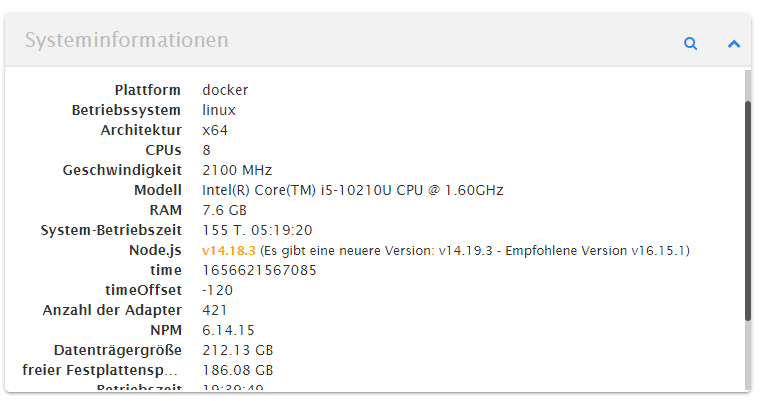The height and width of the screenshot is (401, 762).
Task: Click the RAM 7.6 GB value
Action: pyautogui.click(x=225, y=210)
